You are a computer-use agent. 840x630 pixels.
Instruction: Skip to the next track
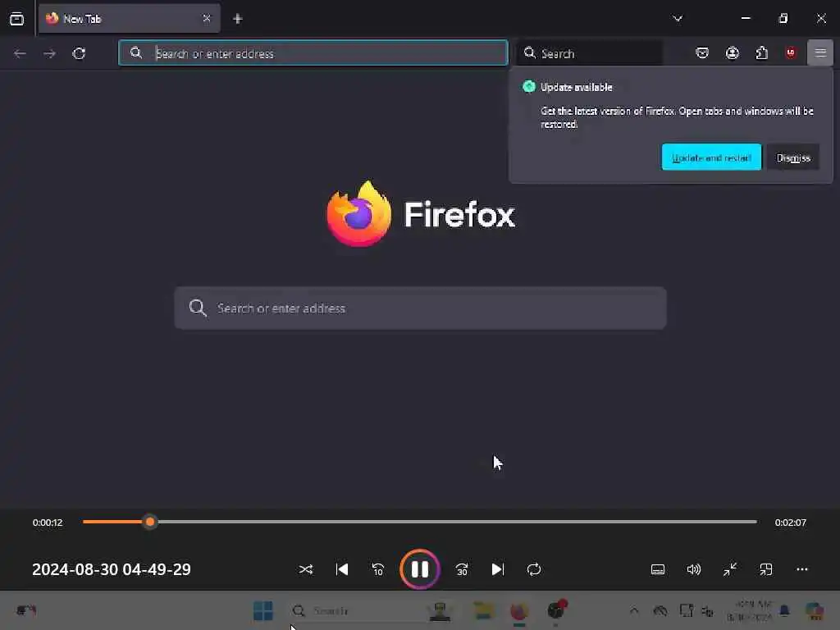coord(498,569)
